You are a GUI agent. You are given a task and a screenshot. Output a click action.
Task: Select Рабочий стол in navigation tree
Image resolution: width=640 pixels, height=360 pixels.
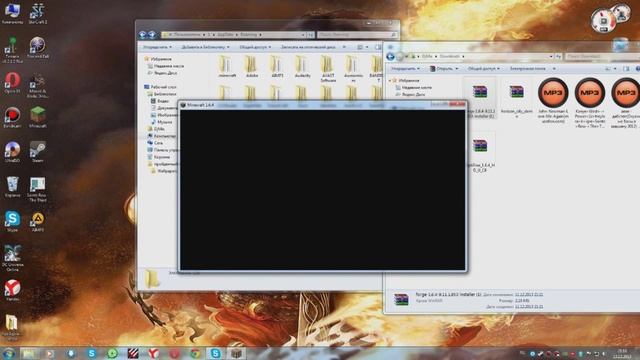(163, 87)
